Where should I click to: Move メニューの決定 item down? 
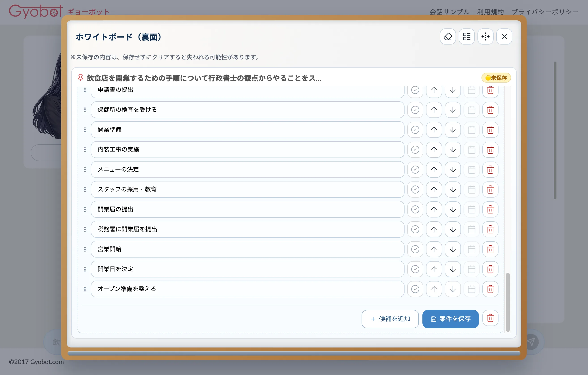point(452,169)
